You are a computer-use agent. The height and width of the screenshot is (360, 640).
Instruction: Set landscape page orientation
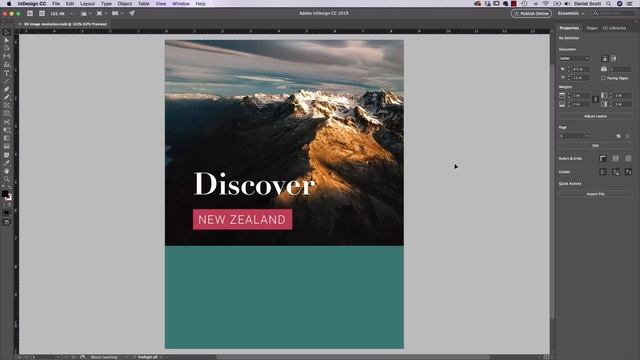pyautogui.click(x=613, y=58)
